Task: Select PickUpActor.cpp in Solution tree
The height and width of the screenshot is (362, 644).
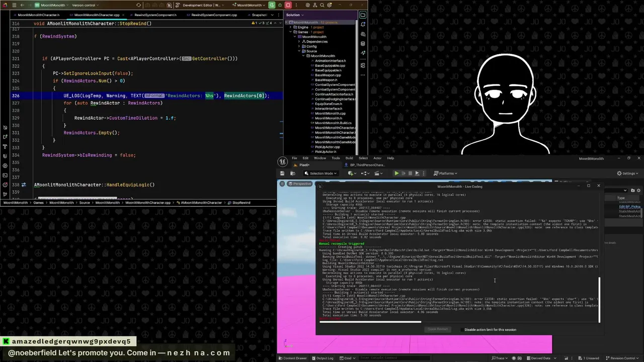Action: (327, 147)
